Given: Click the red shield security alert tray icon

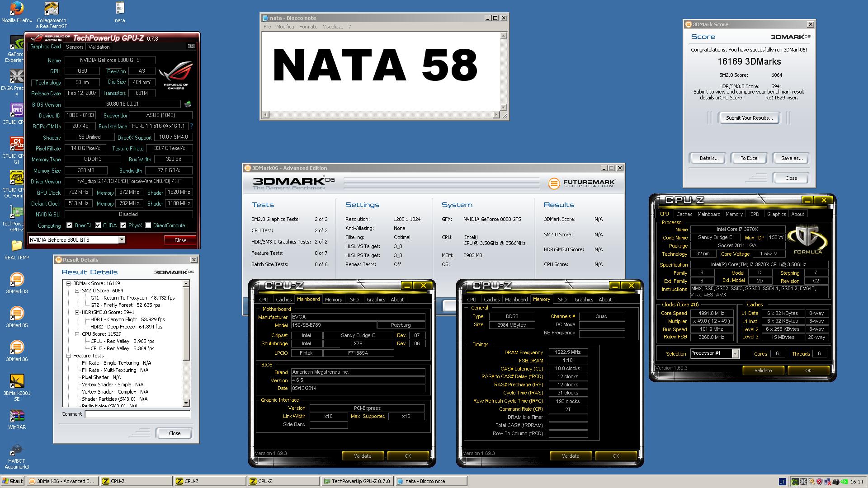Looking at the screenshot, I should (x=820, y=482).
